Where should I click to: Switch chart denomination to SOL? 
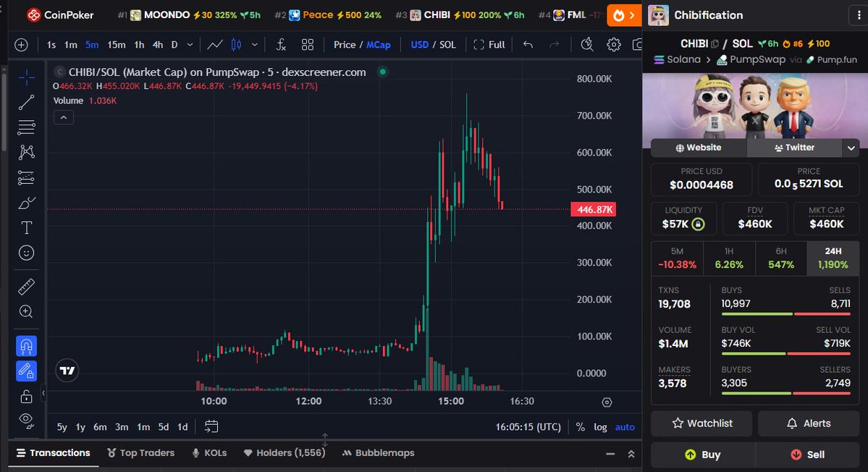(x=448, y=45)
